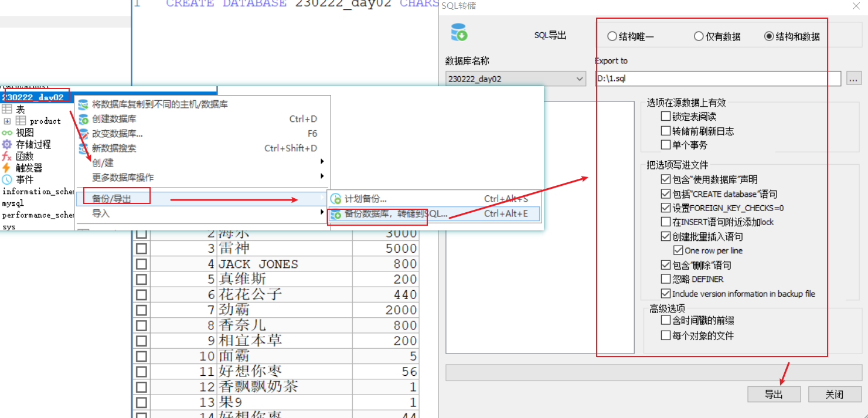Toggle the 包括 CREATE database 语句 checkbox

666,193
